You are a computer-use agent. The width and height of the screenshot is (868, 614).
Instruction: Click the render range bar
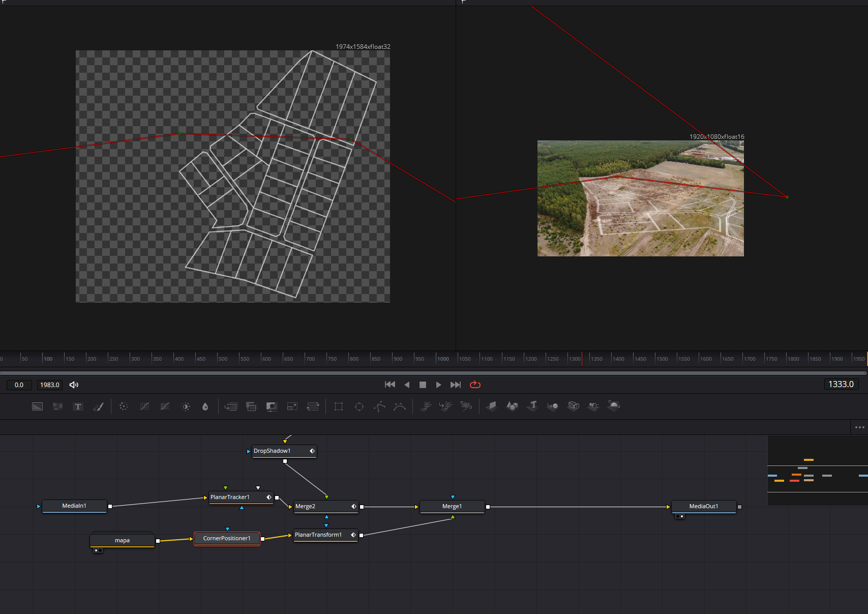click(x=434, y=373)
